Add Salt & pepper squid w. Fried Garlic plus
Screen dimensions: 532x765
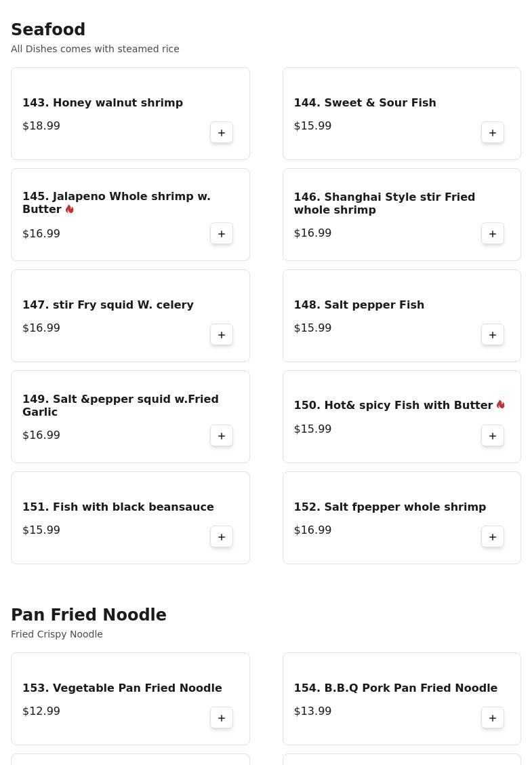222,435
